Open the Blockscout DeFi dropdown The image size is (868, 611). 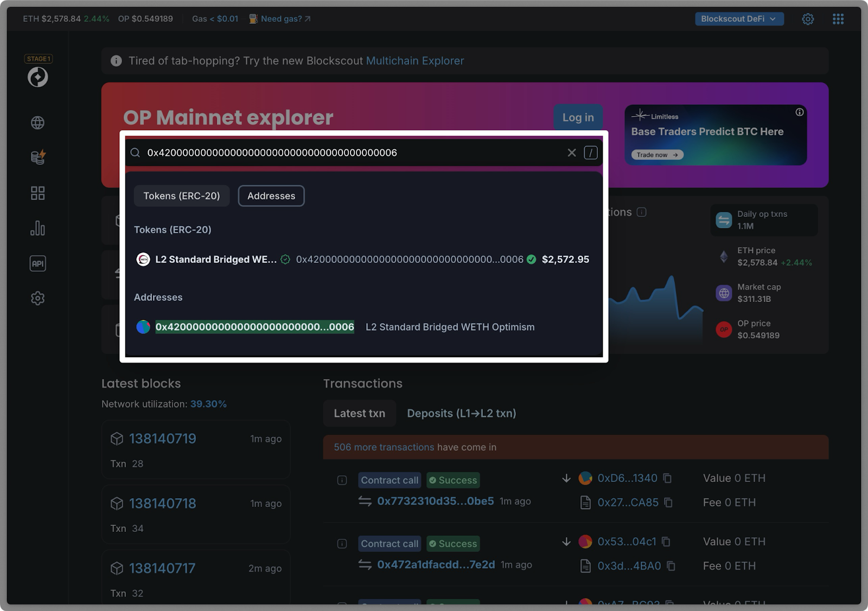pyautogui.click(x=739, y=19)
